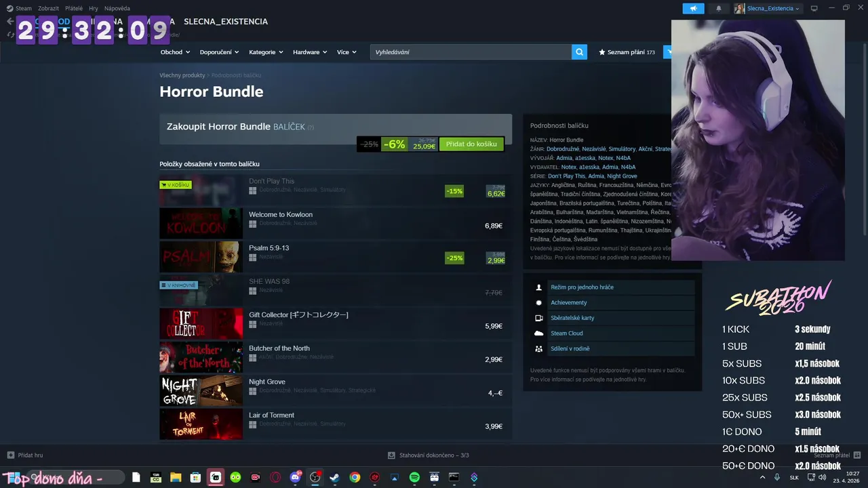Open Microsoft Store from the taskbar
This screenshot has height=488, width=868.
(195, 477)
